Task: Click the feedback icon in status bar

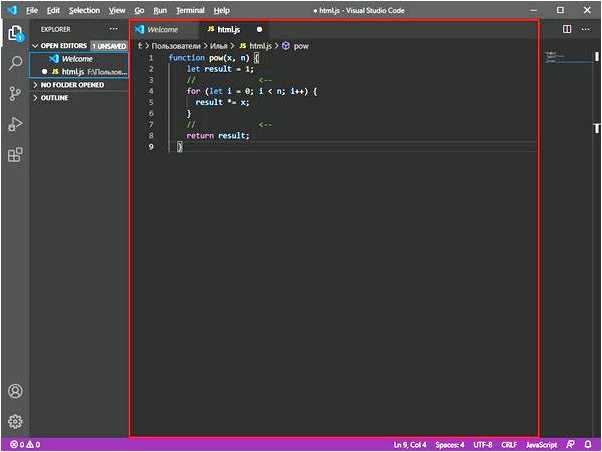Action: point(571,444)
